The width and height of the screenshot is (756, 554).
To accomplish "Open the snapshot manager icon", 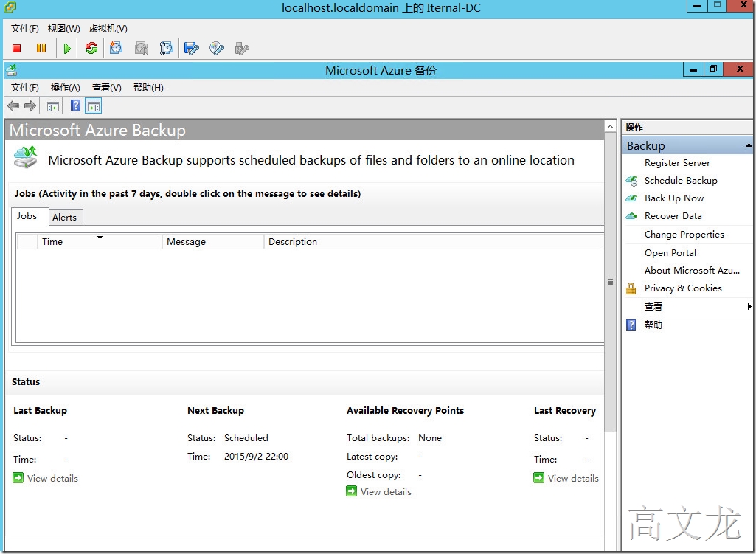I will click(x=167, y=48).
